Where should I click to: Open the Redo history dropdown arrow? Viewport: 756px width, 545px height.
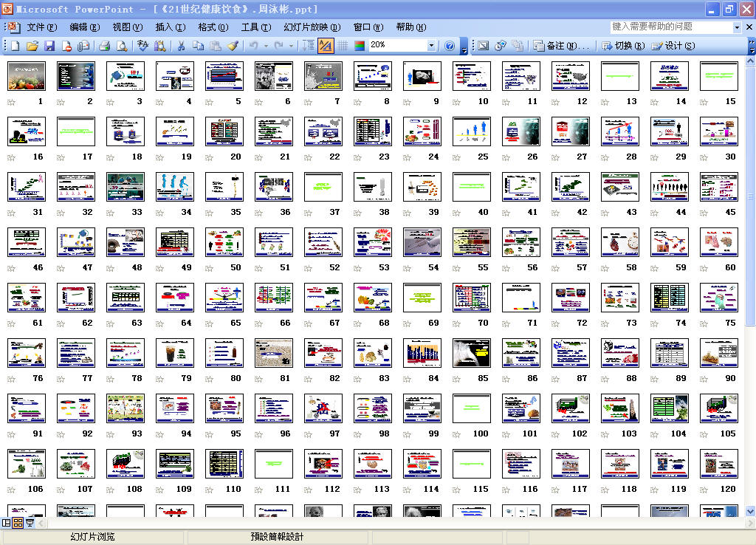coord(291,46)
